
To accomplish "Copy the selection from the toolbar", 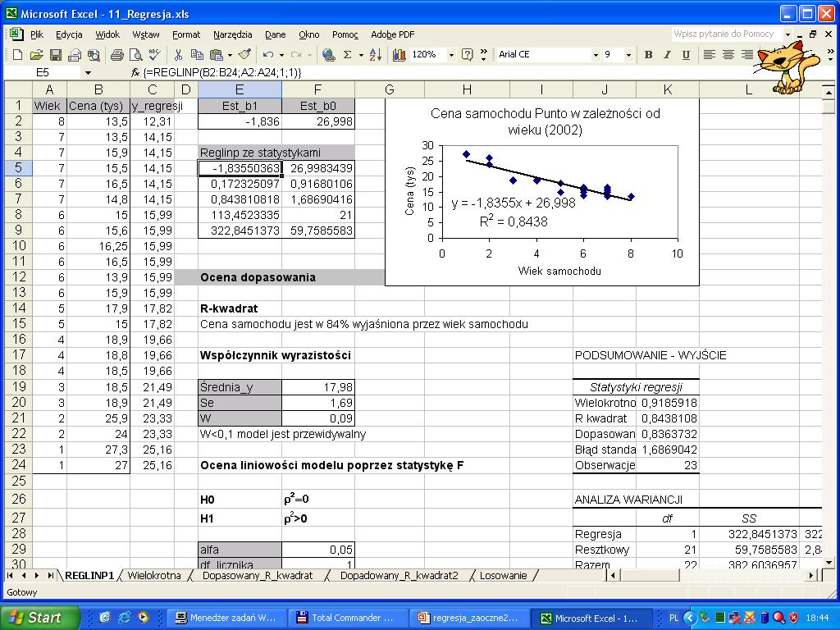I will (197, 55).
